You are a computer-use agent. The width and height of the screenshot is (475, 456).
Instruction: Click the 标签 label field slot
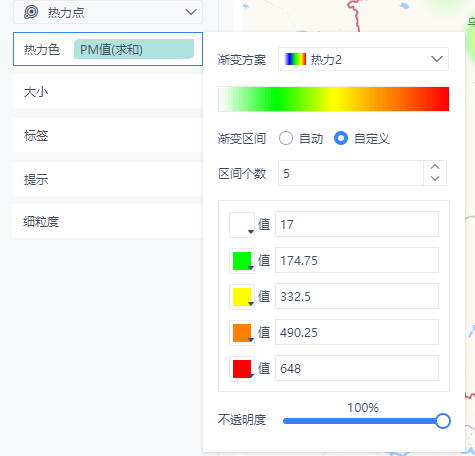click(108, 135)
